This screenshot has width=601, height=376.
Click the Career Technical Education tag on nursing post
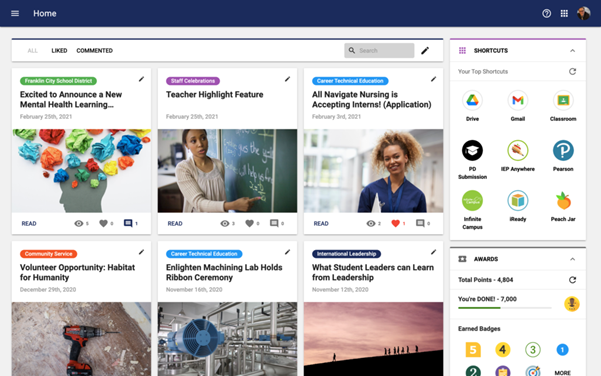click(x=350, y=81)
